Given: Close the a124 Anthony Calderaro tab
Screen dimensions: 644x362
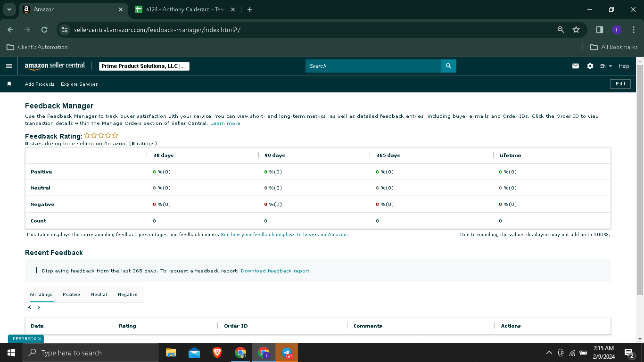Looking at the screenshot, I should [x=233, y=9].
